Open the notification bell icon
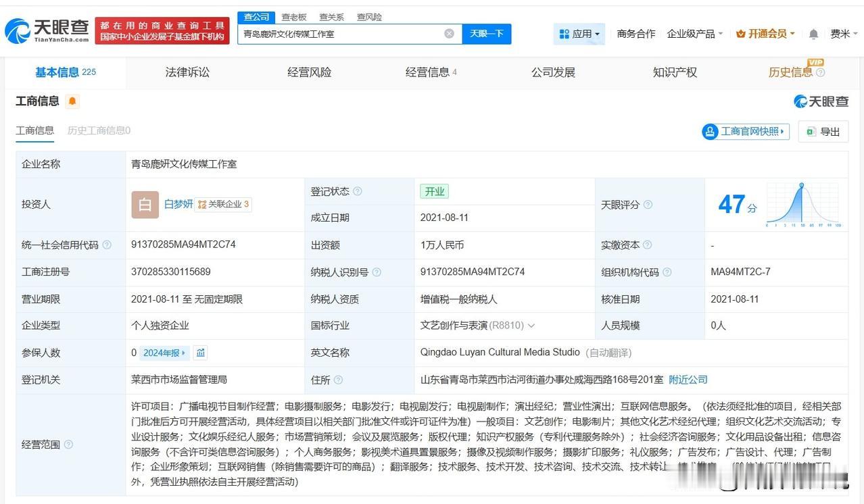864x504 pixels. 814,34
